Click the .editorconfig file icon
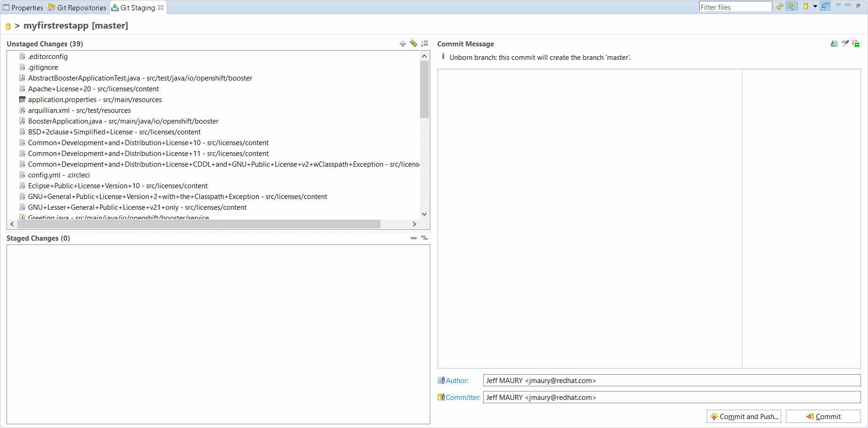The height and width of the screenshot is (428, 868). (x=22, y=57)
